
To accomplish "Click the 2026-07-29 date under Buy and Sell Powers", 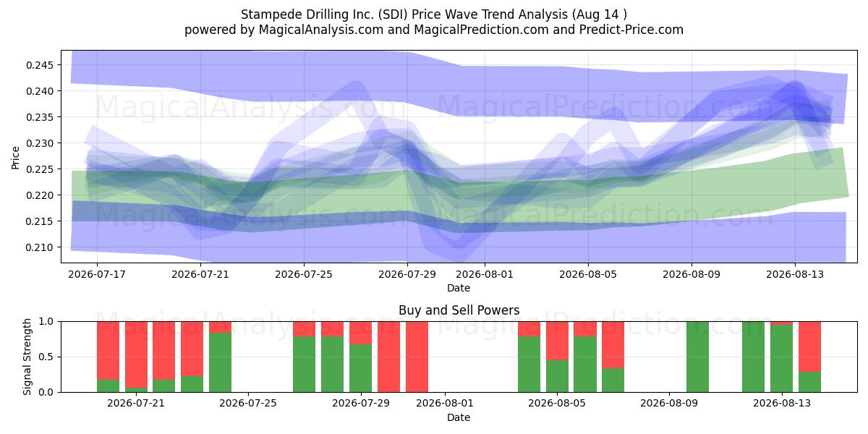I will (360, 404).
